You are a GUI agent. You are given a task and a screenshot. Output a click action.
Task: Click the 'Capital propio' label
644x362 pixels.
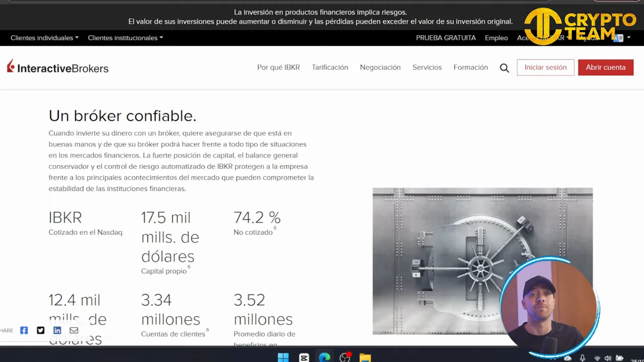[164, 271]
